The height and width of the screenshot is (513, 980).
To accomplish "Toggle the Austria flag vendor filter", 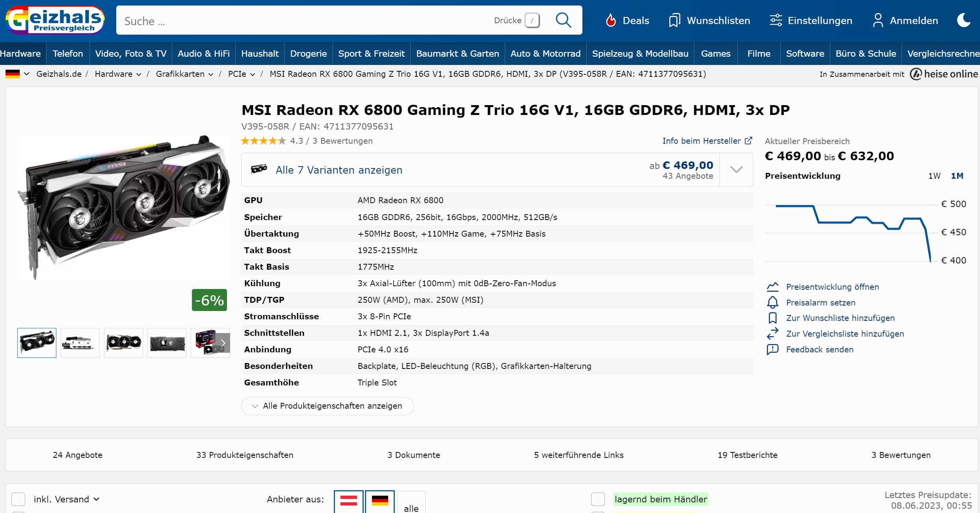I will click(348, 501).
